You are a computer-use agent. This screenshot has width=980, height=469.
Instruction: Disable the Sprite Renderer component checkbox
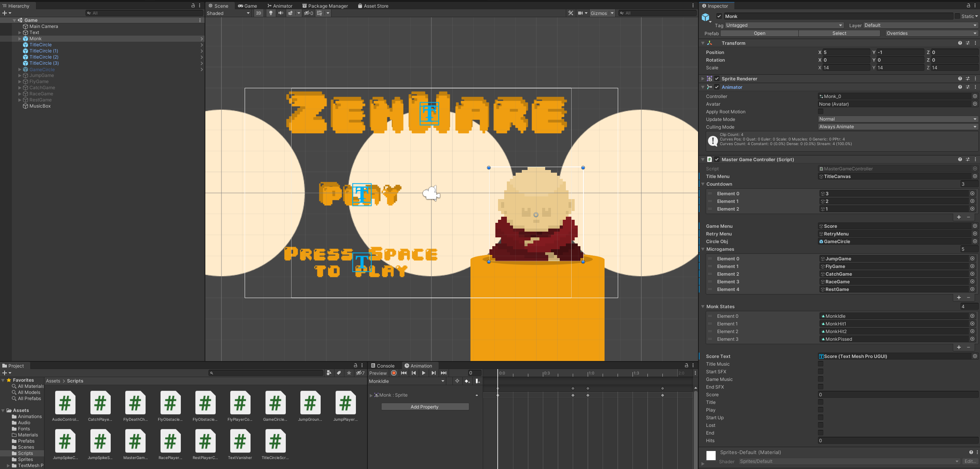tap(717, 78)
